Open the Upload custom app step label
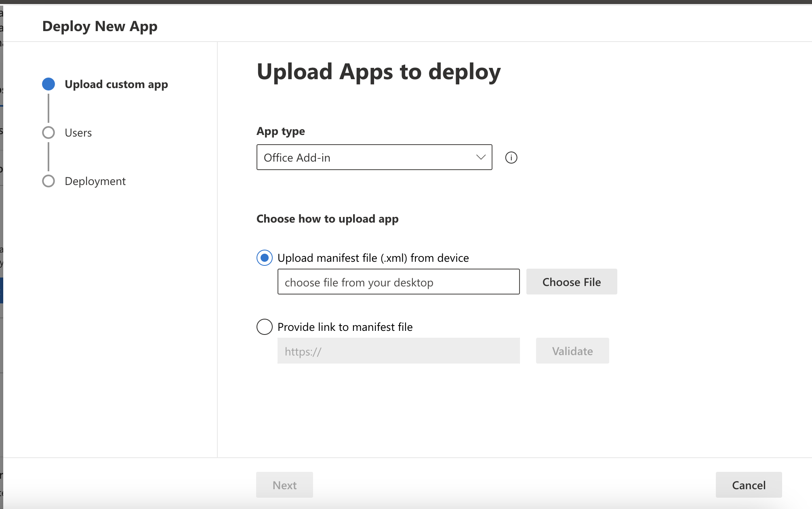 (x=116, y=84)
